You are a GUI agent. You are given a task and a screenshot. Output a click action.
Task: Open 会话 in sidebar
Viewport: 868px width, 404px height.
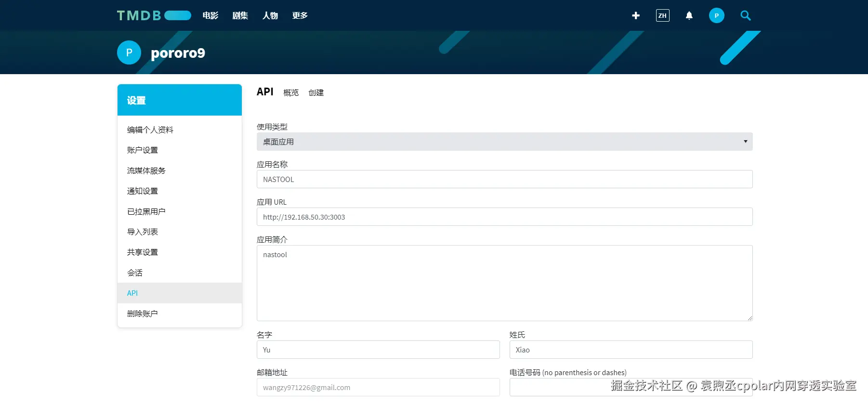click(180, 273)
